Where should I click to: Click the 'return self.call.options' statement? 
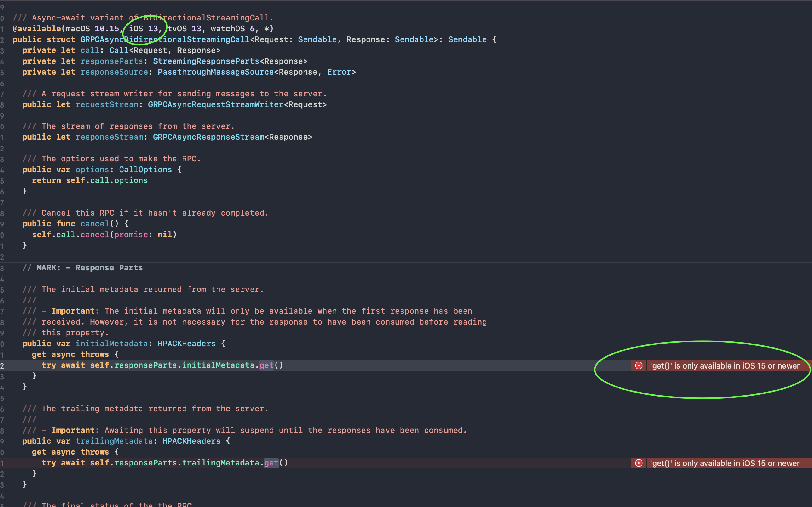[90, 180]
